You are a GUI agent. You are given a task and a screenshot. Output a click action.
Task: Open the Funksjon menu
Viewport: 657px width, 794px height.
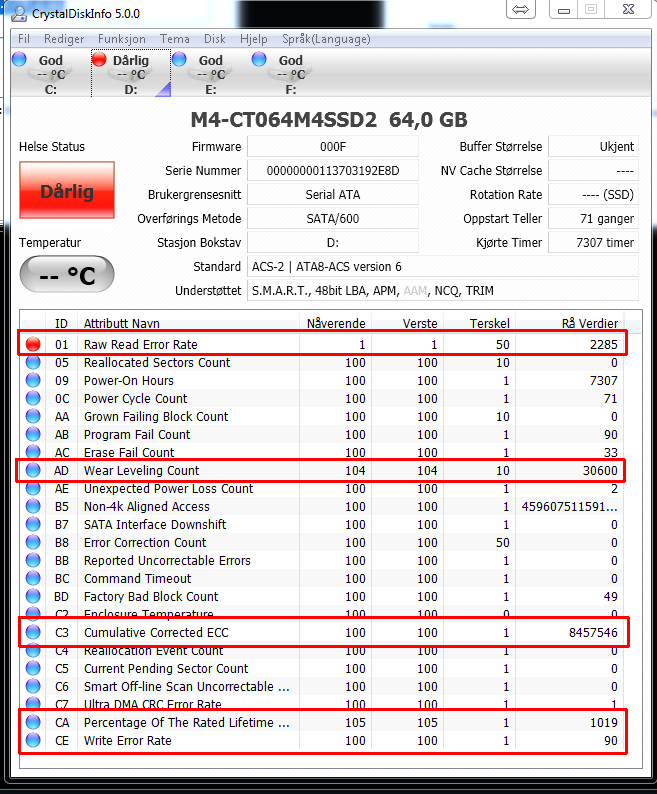click(x=122, y=39)
